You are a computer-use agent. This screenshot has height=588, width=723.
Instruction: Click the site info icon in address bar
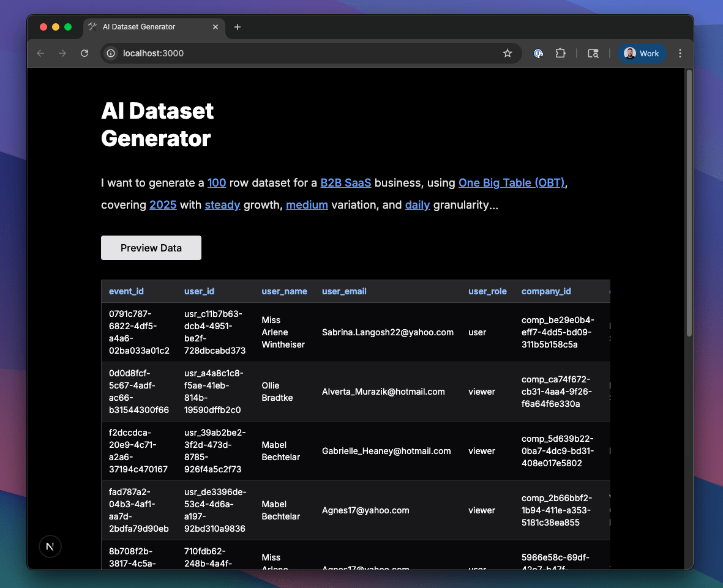point(111,53)
